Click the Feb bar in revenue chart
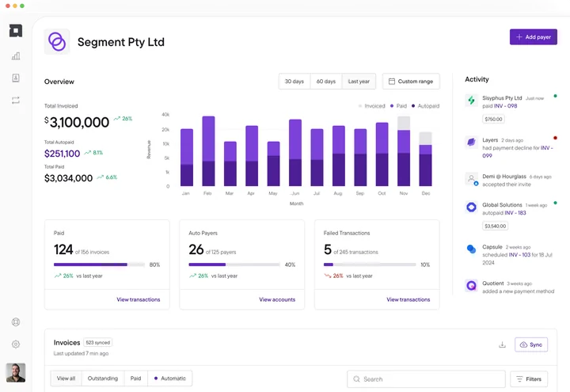This screenshot has height=392, width=570. 208,151
